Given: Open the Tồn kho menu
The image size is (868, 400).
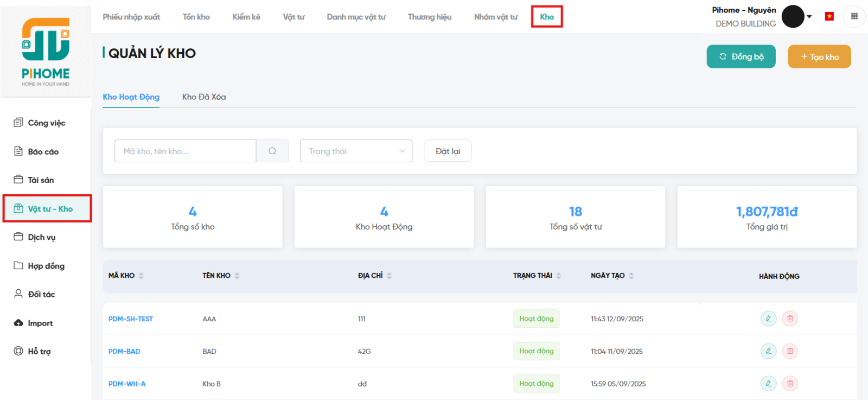Looking at the screenshot, I should pos(196,17).
